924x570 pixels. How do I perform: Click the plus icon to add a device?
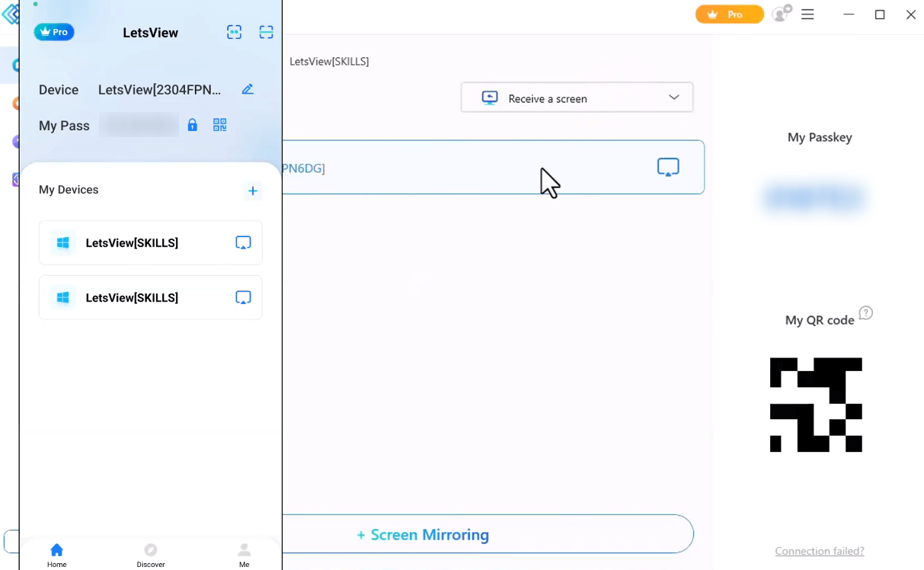tap(253, 191)
